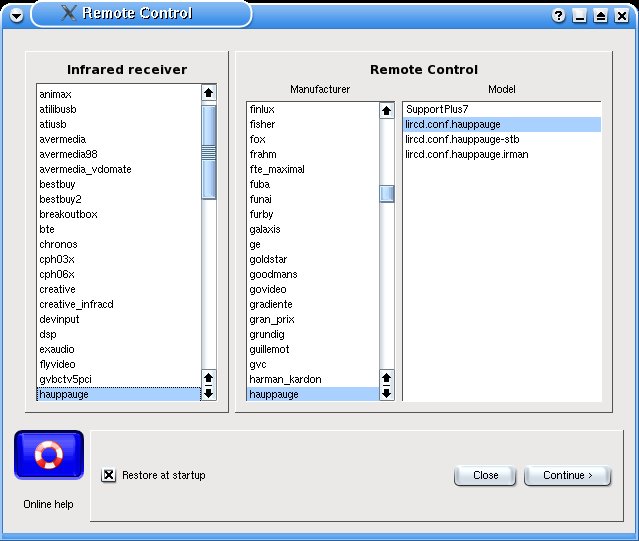Click the Infrared receiver scrollbar thumb
The height and width of the screenshot is (541, 639).
pos(209,152)
